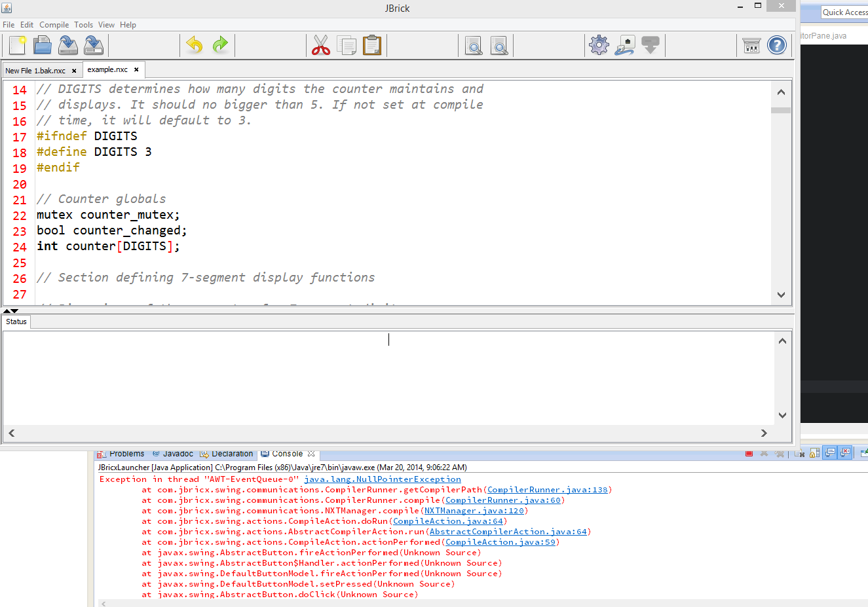This screenshot has height=607, width=868.
Task: Open the File menu
Action: [9, 25]
